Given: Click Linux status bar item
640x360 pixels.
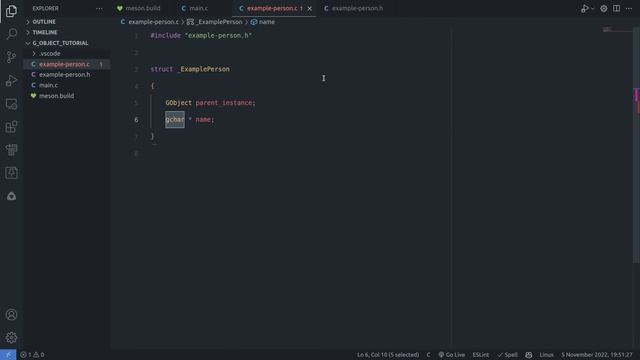Looking at the screenshot, I should pos(546,355).
